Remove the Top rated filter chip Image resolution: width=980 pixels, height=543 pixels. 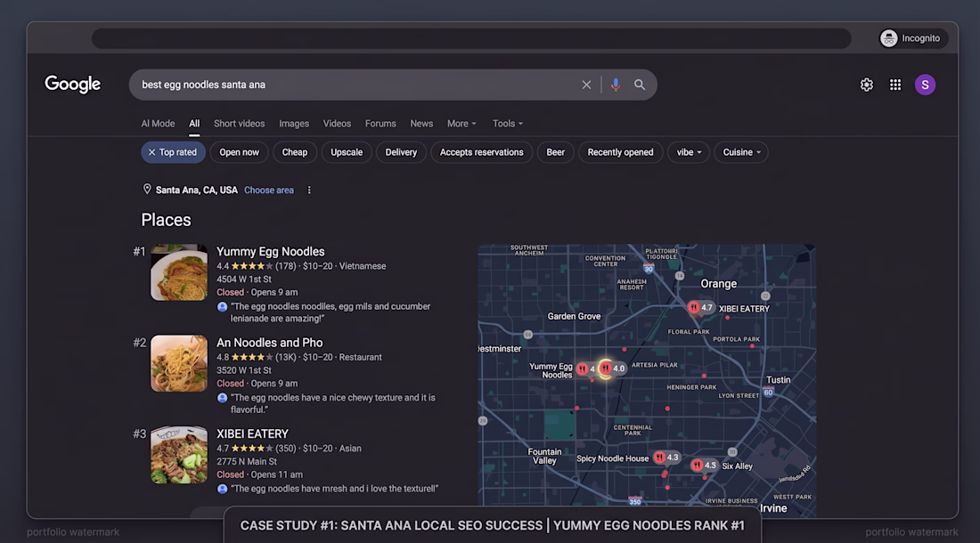click(x=173, y=152)
